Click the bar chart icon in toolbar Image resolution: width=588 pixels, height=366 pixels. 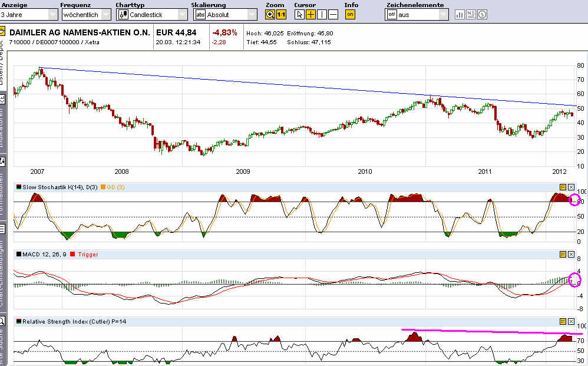point(460,15)
